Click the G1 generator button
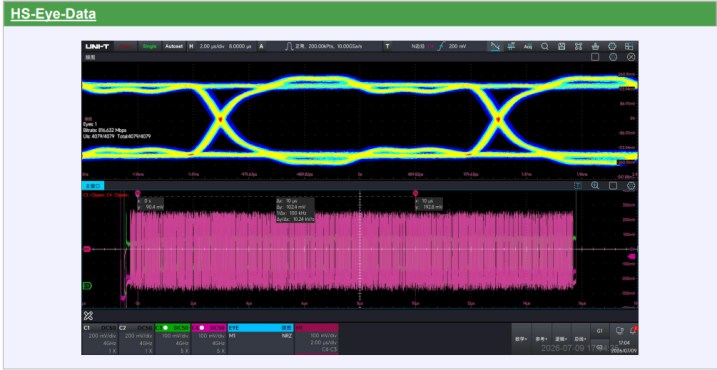Image resolution: width=717 pixels, height=370 pixels. pyautogui.click(x=600, y=331)
